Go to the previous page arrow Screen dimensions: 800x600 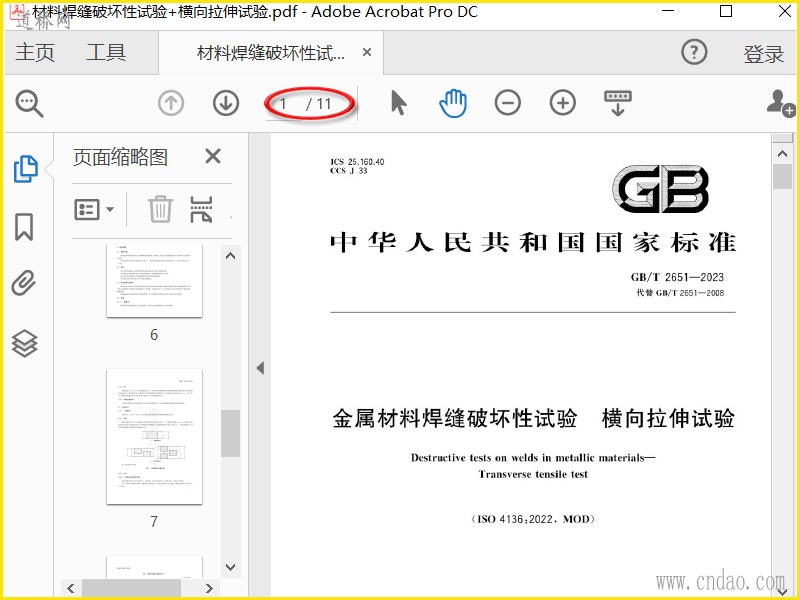point(171,103)
